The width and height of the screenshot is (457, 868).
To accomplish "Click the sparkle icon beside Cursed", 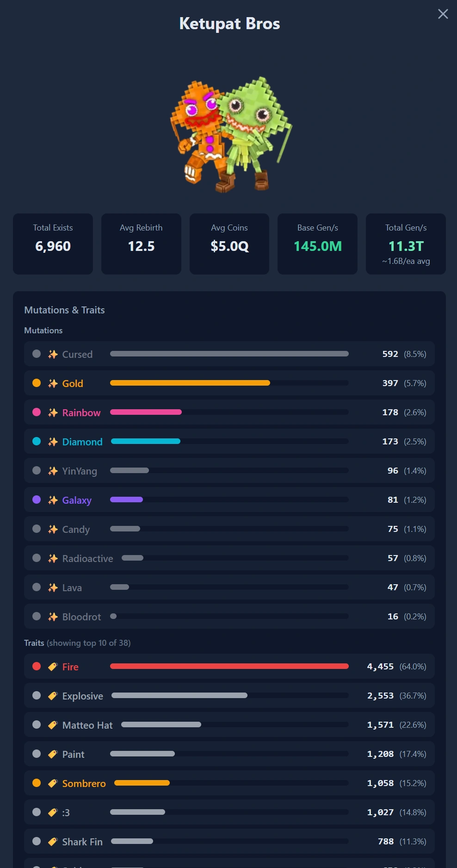I will coord(53,354).
